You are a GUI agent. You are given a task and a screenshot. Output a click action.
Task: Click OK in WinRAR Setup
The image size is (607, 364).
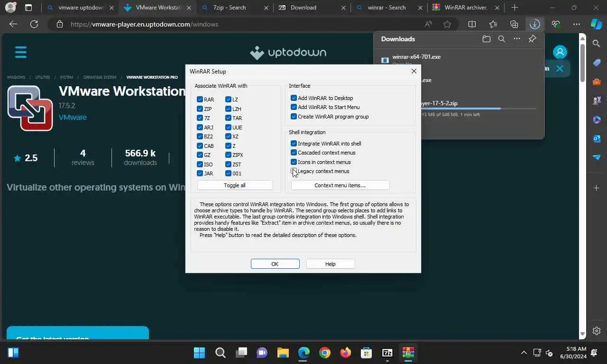tap(275, 264)
